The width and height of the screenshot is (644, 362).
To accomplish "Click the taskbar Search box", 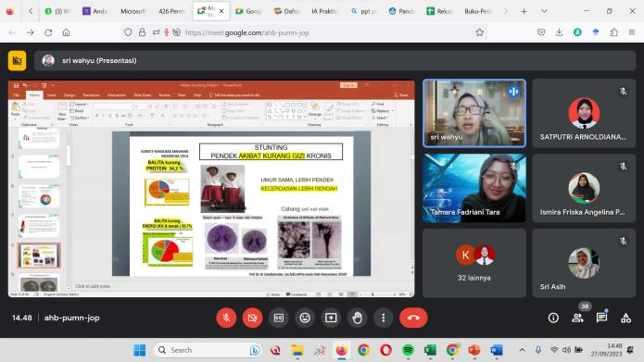I will [208, 350].
